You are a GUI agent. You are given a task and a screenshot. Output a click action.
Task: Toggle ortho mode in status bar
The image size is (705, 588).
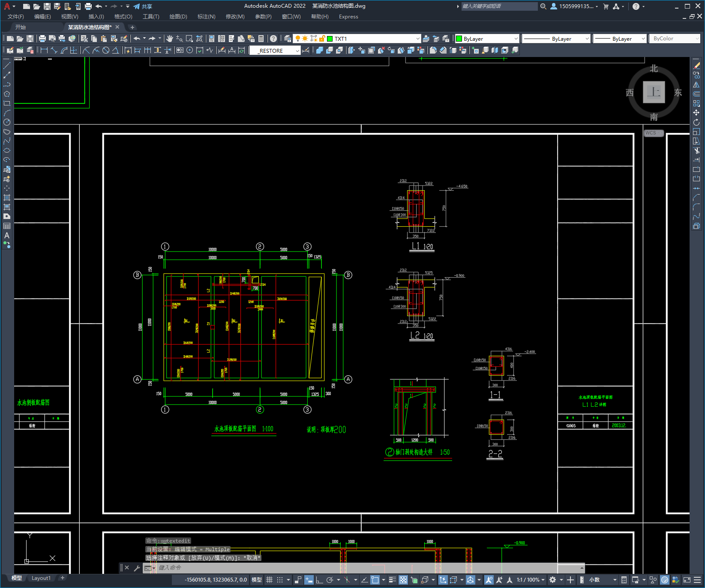click(319, 580)
